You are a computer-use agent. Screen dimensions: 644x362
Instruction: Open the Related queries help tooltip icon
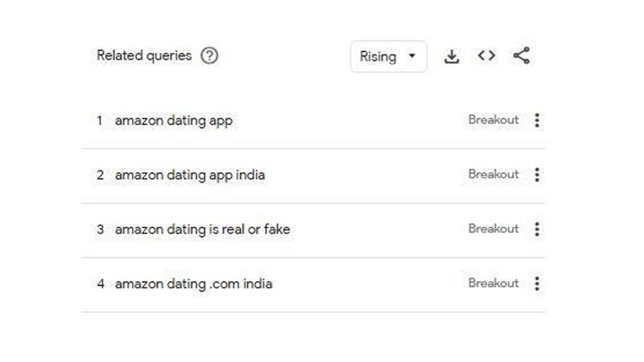[209, 56]
